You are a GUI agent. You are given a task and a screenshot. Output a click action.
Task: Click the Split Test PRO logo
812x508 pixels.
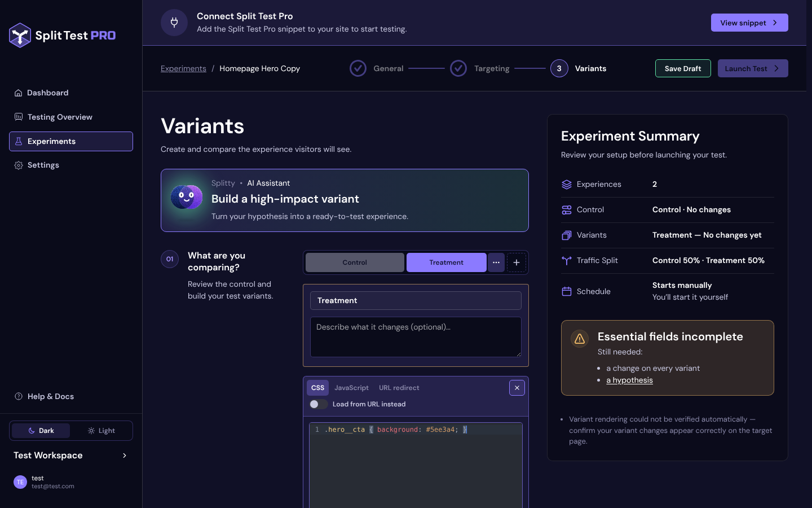(63, 36)
